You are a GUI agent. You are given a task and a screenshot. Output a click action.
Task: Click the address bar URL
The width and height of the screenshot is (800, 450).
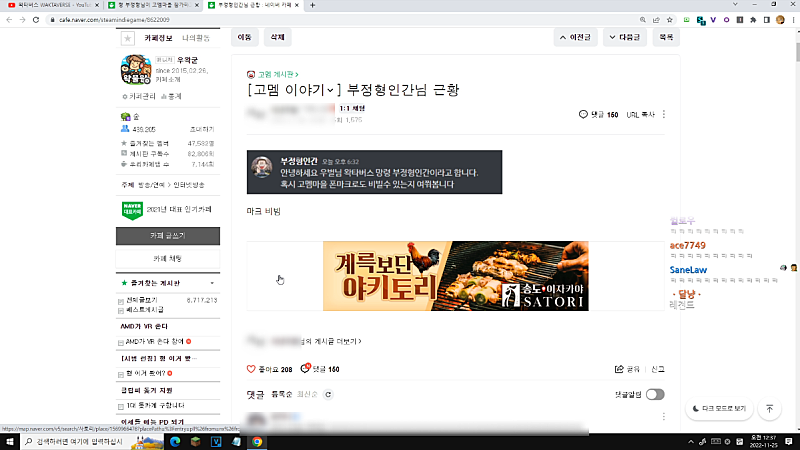click(114, 20)
